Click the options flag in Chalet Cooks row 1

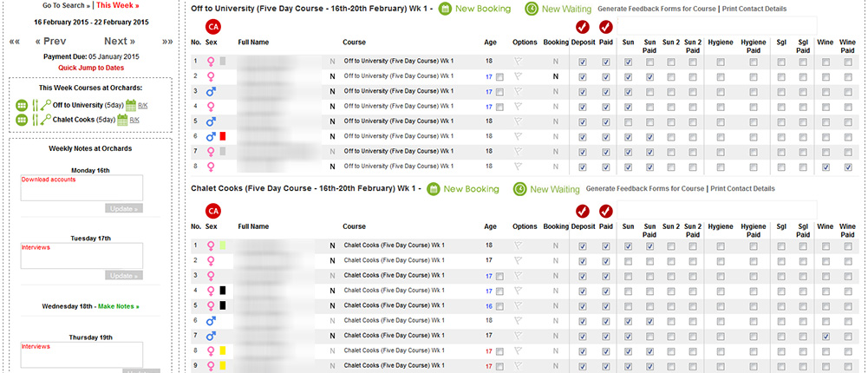519,245
